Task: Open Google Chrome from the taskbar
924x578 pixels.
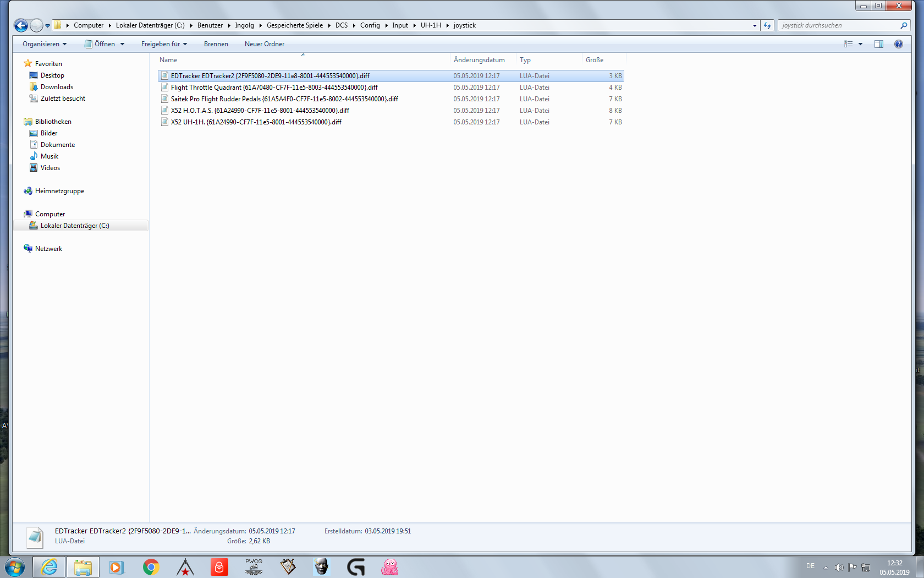Action: tap(151, 567)
